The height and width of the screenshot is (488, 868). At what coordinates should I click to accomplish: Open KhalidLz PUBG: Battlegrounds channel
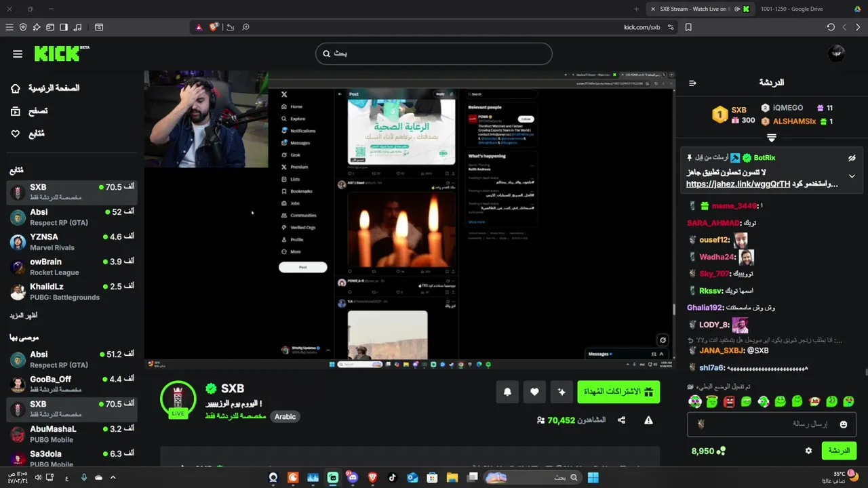(x=72, y=291)
